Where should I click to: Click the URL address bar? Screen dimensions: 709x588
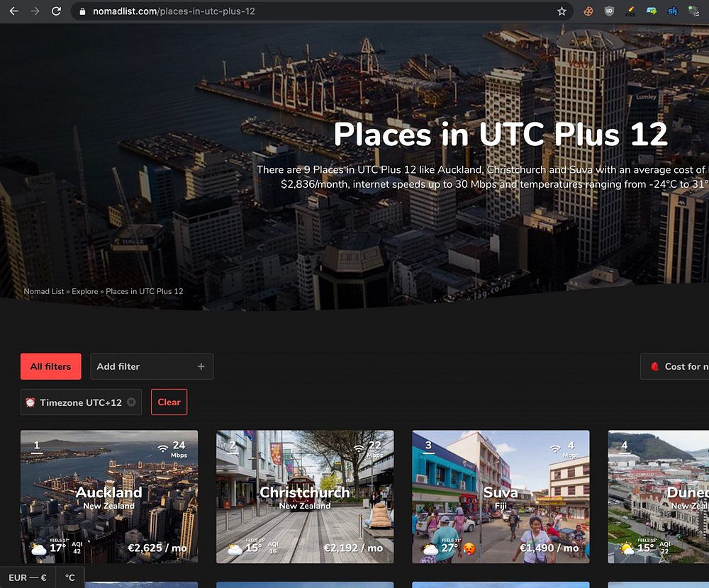point(322,11)
